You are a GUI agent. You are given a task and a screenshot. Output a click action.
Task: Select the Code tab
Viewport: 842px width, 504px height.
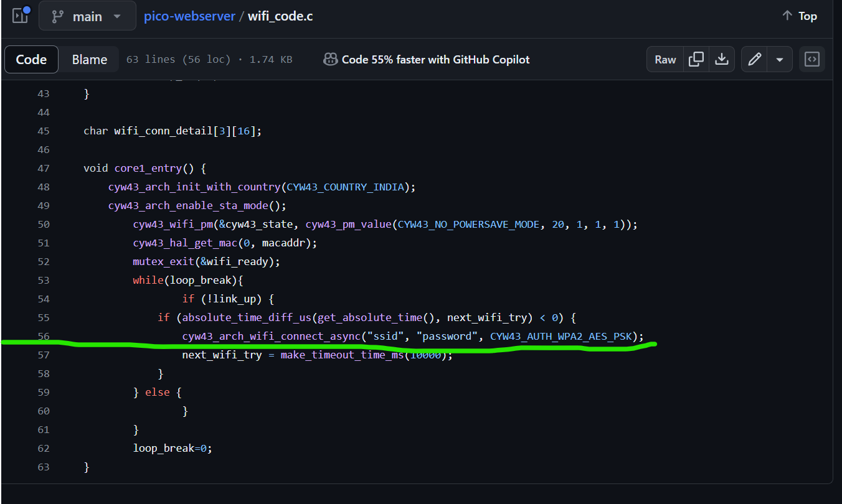[31, 59]
